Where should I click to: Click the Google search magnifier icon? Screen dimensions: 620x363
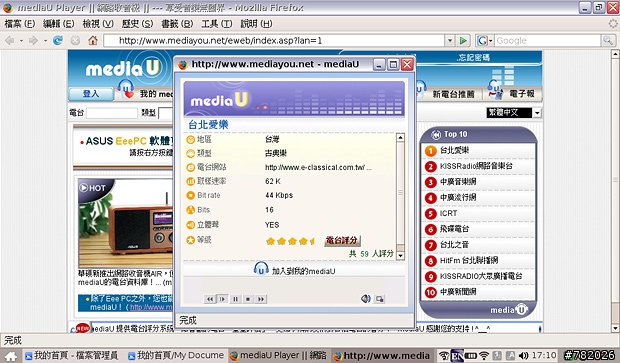pyautogui.click(x=608, y=40)
